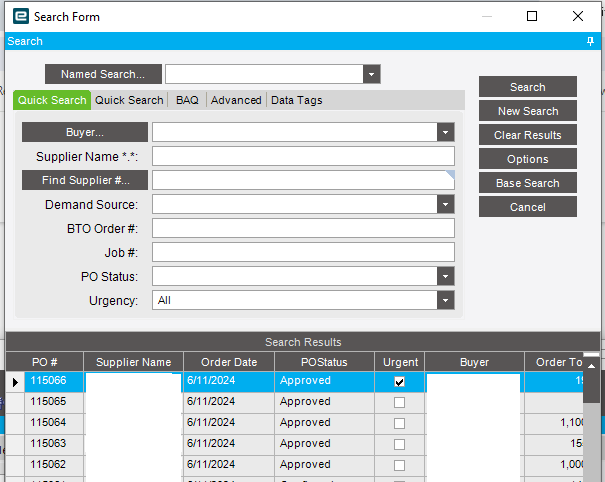Sort by PO # column header
Viewport: 605px width, 482px height.
pyautogui.click(x=45, y=362)
